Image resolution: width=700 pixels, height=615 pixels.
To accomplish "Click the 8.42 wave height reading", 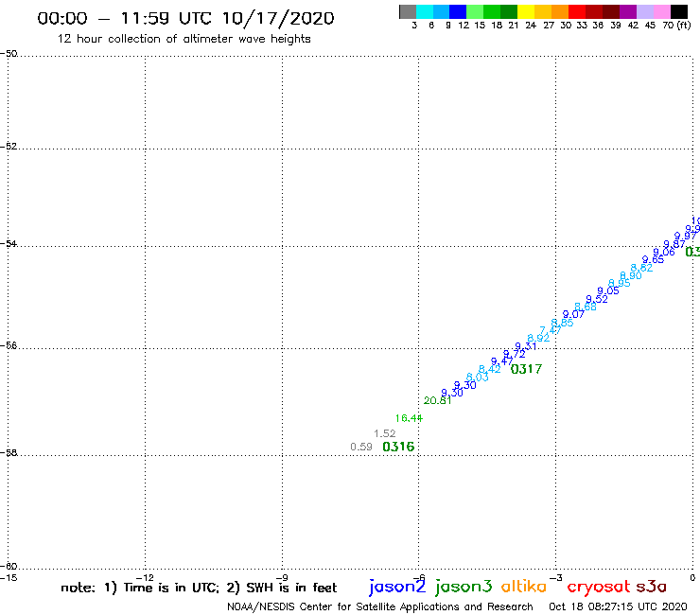I will click(x=490, y=369).
